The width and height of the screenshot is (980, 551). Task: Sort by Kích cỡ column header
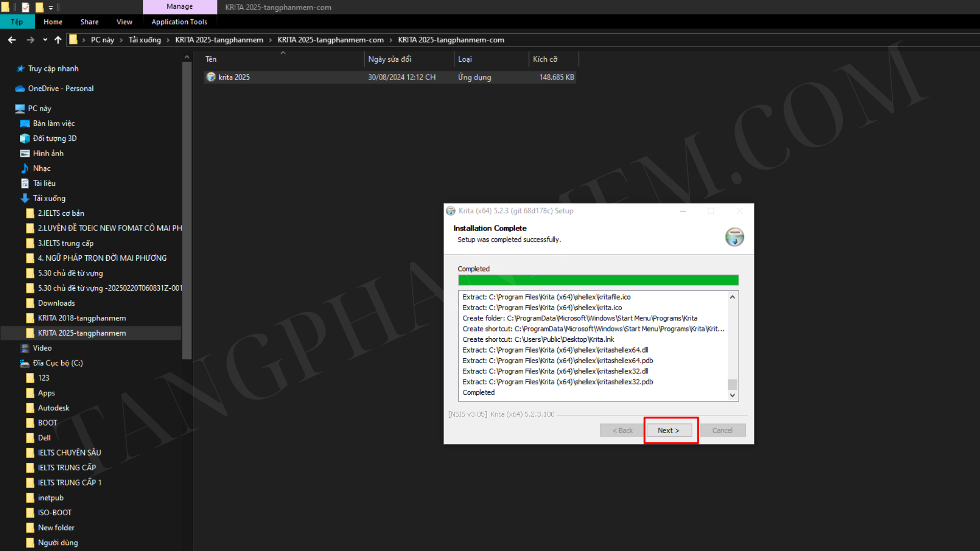(545, 59)
